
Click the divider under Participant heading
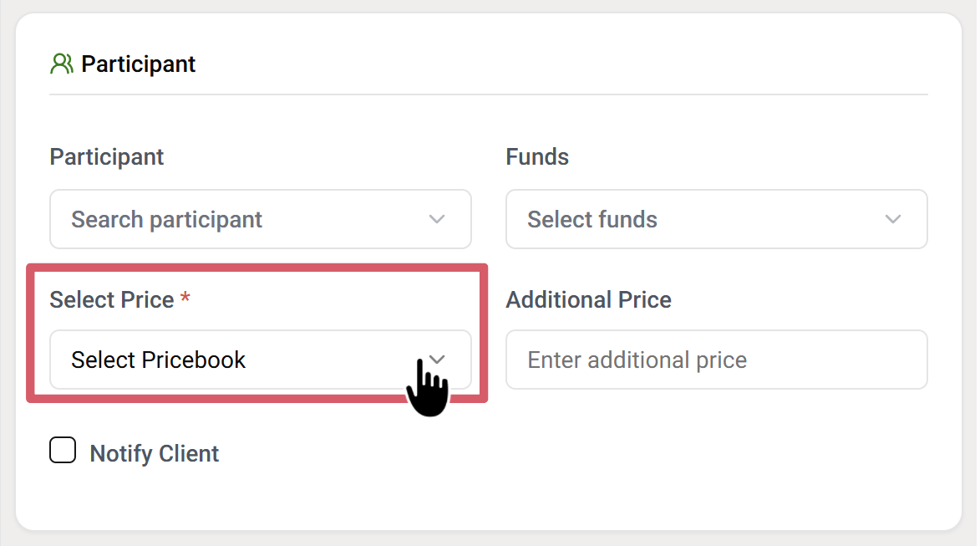click(488, 94)
